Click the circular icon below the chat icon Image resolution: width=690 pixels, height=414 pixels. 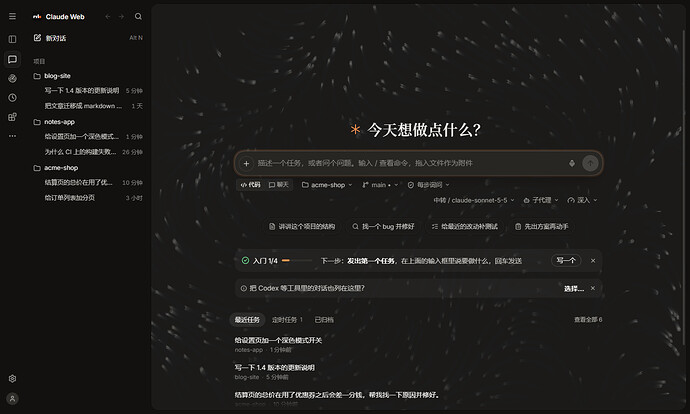point(12,78)
